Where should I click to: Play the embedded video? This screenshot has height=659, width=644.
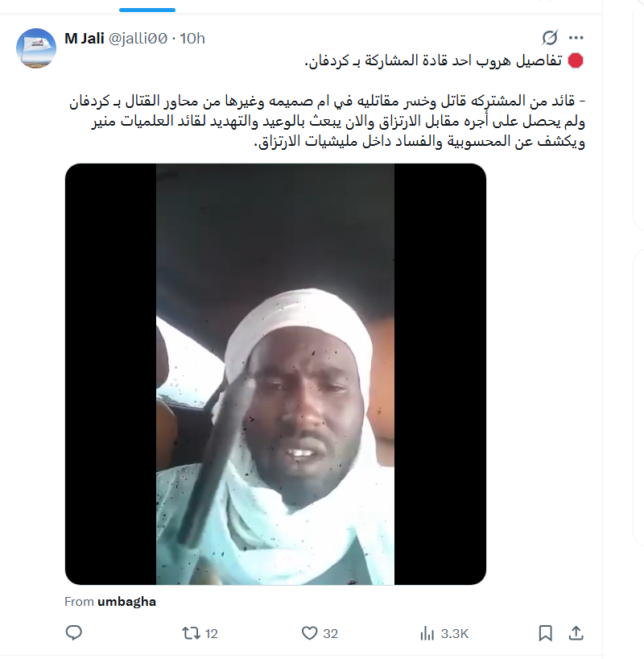[275, 374]
